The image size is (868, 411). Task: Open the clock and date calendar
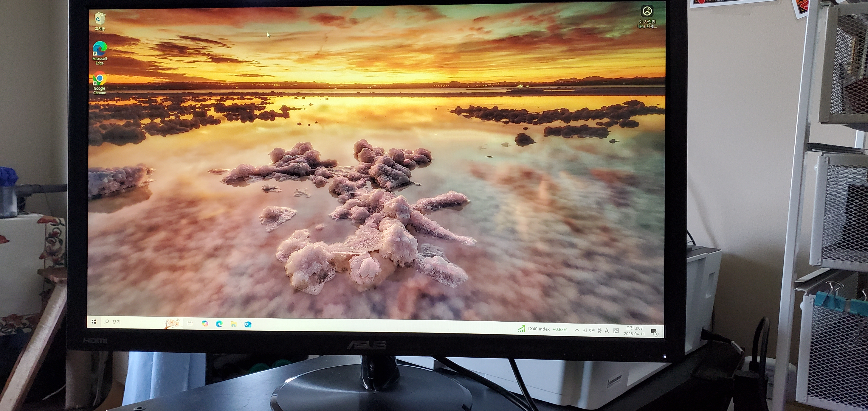(x=634, y=331)
